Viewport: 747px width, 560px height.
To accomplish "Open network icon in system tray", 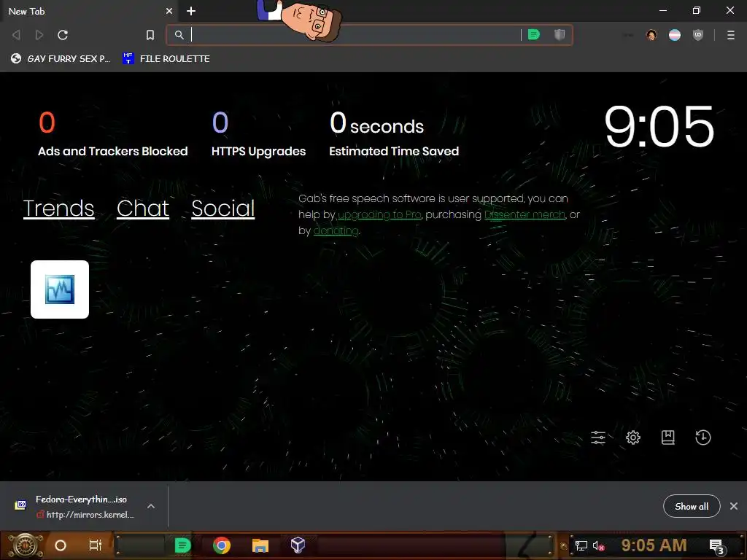I will (581, 545).
